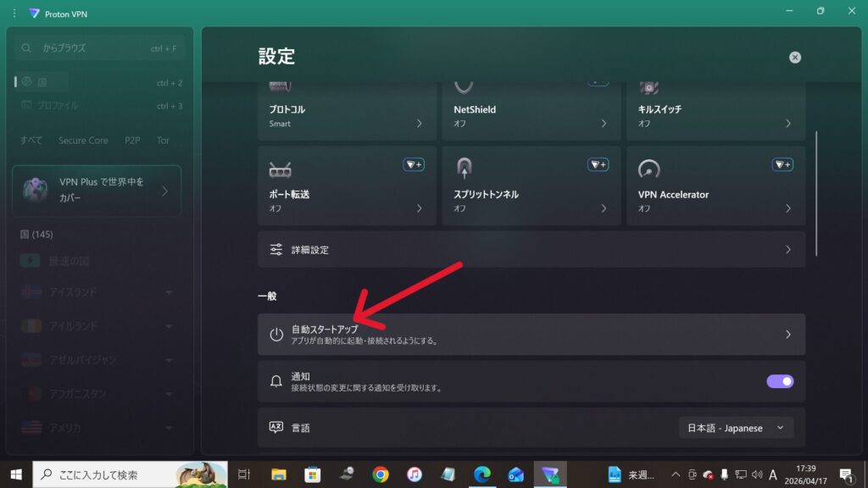The image size is (868, 488).
Task: Open the VPN Accelerator speedometer card
Action: 715,186
